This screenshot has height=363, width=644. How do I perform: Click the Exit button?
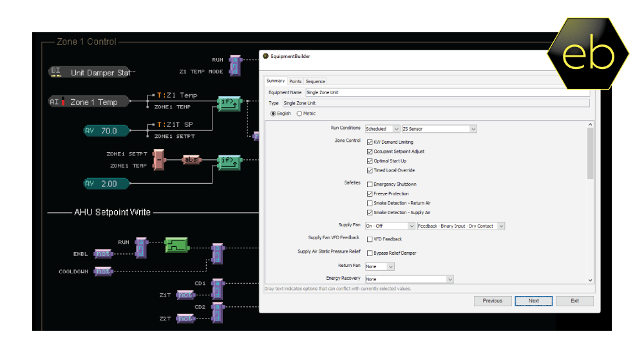click(574, 301)
